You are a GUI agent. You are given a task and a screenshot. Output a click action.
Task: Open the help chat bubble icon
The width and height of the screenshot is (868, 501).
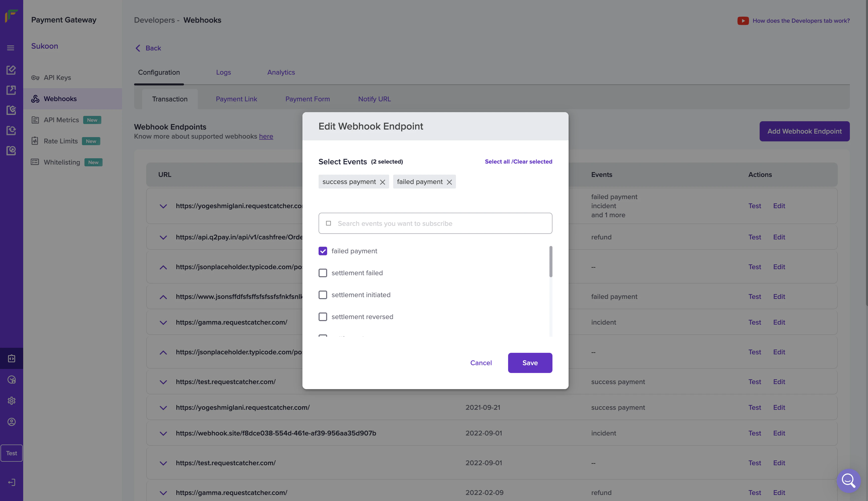tap(848, 480)
